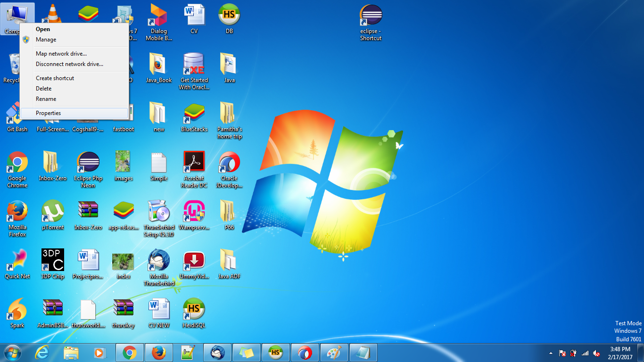The width and height of the screenshot is (644, 362).
Task: Select the AdminBSB... archive icon
Action: [x=53, y=313]
